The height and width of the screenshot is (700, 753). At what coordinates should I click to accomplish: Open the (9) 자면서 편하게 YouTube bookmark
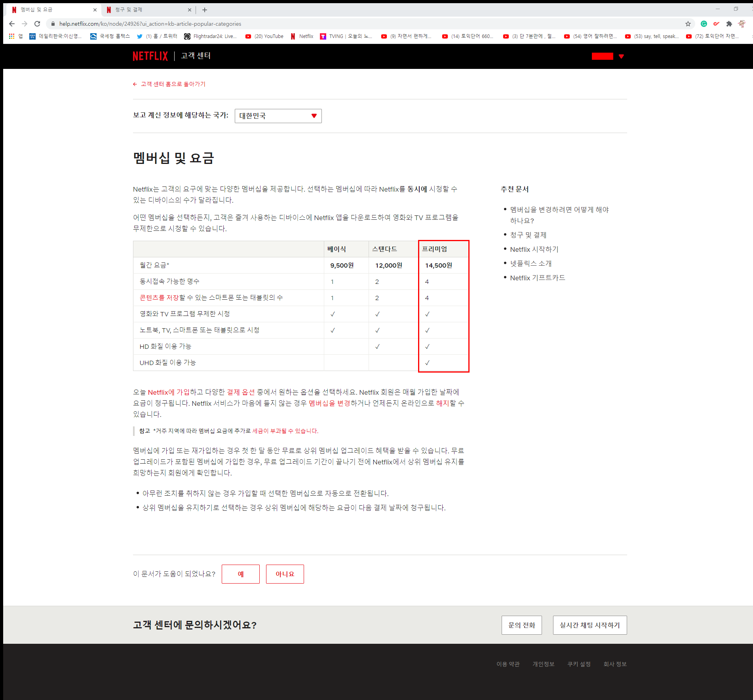[406, 36]
